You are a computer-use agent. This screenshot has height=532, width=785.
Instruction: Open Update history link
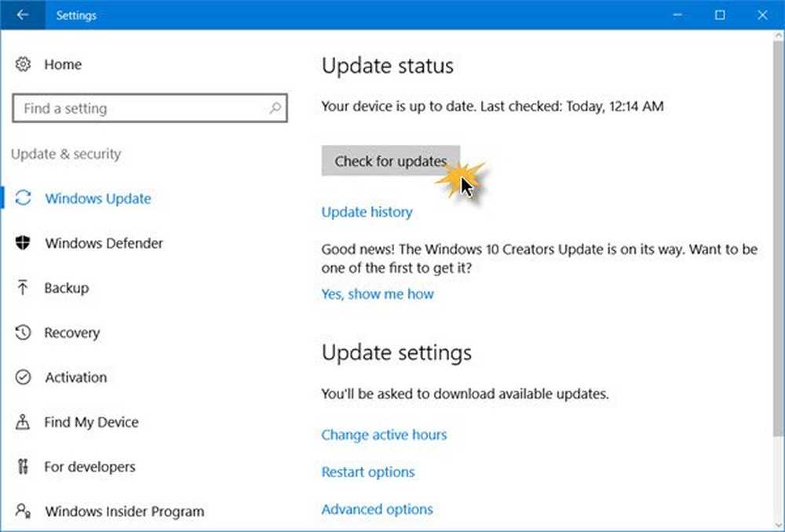pos(367,212)
